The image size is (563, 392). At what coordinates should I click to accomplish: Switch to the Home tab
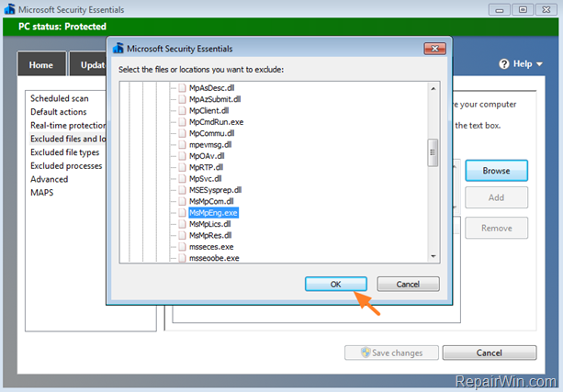point(41,65)
